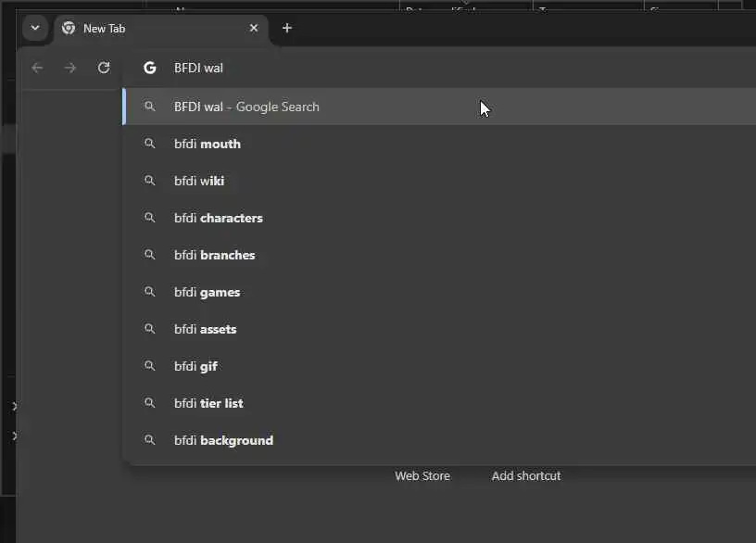Click the forward navigation arrow
756x543 pixels.
pos(70,68)
